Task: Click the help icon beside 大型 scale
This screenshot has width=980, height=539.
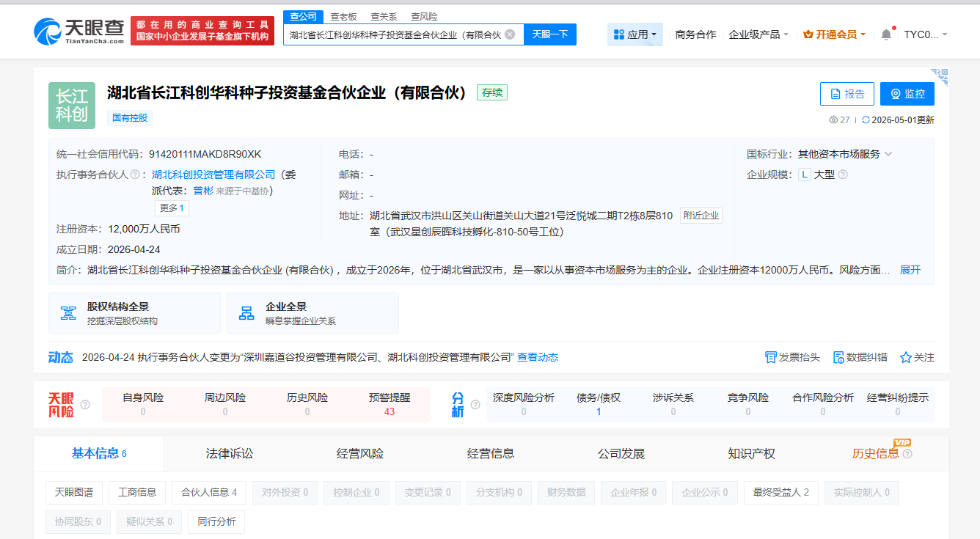Action: (x=843, y=175)
